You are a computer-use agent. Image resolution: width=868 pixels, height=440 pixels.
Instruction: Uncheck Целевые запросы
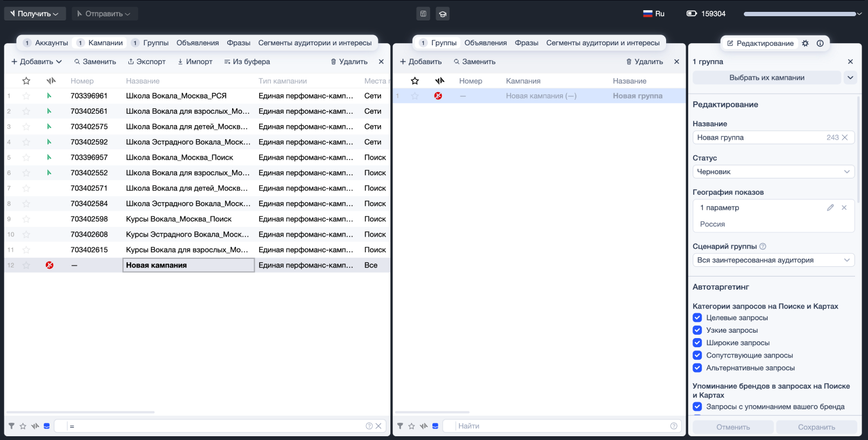point(697,318)
